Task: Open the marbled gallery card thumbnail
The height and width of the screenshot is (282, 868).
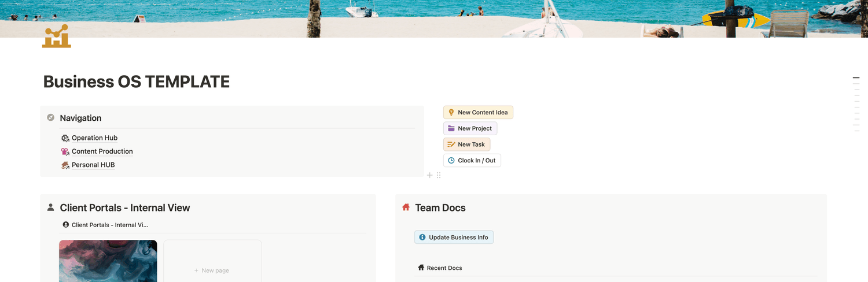Action: 108,261
